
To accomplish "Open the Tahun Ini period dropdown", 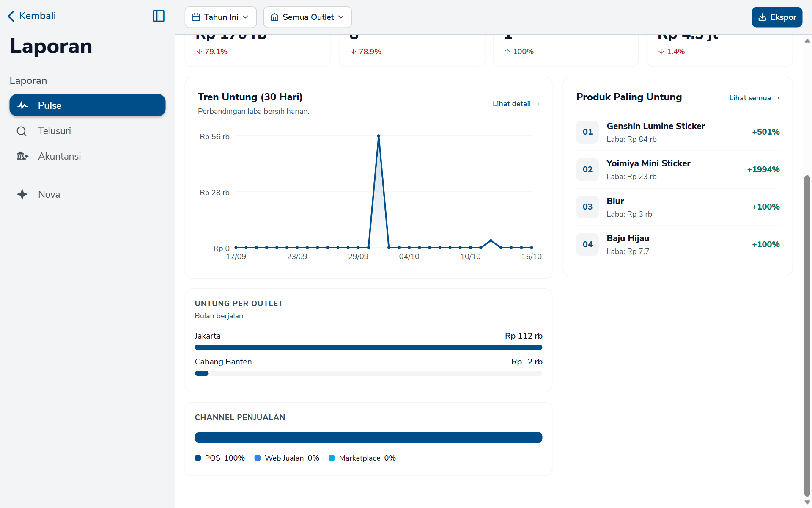I will coord(221,17).
